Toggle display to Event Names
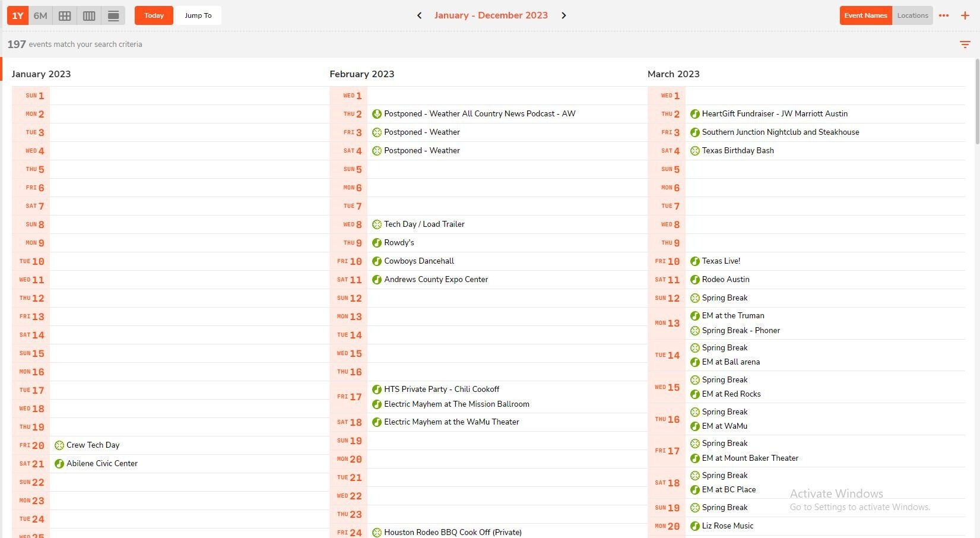The height and width of the screenshot is (538, 980). [x=865, y=15]
